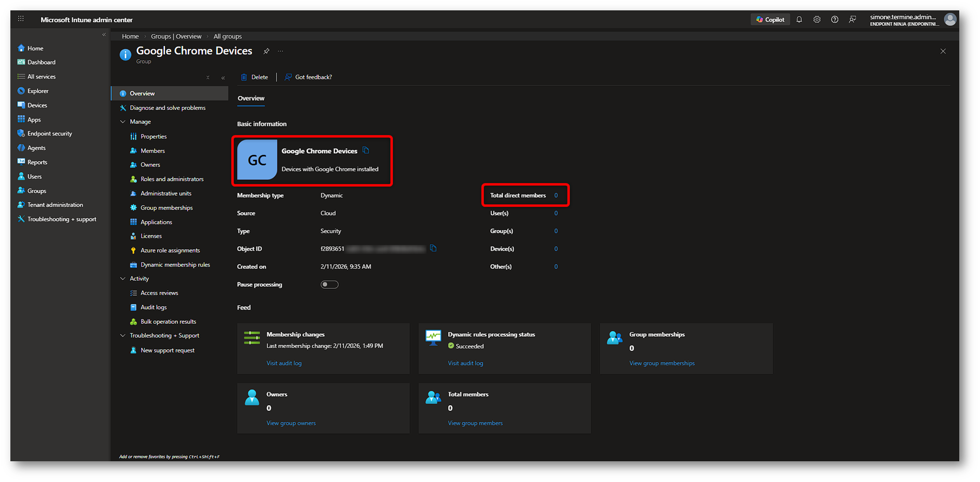Open Dynamic membership rules menu item
This screenshot has width=980, height=482.
(175, 265)
